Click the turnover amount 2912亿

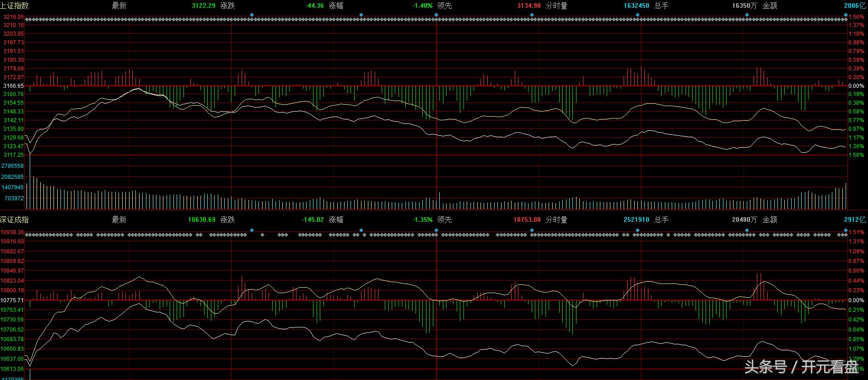855,219
